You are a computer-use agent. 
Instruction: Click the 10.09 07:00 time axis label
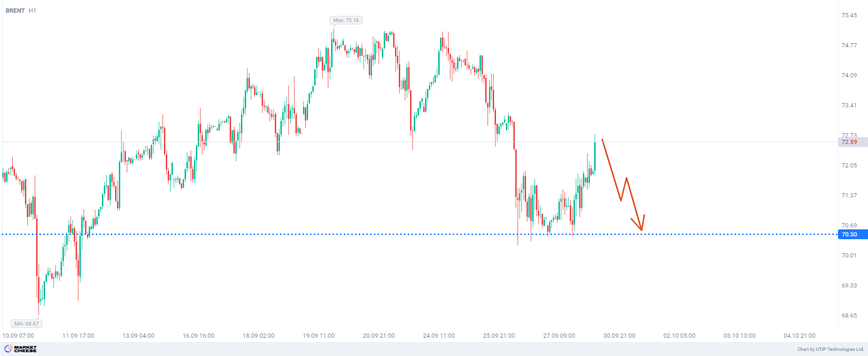pos(18,336)
